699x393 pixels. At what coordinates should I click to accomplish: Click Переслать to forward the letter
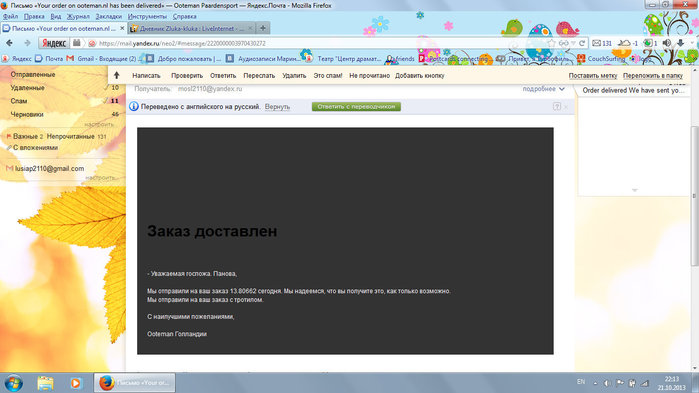click(259, 76)
